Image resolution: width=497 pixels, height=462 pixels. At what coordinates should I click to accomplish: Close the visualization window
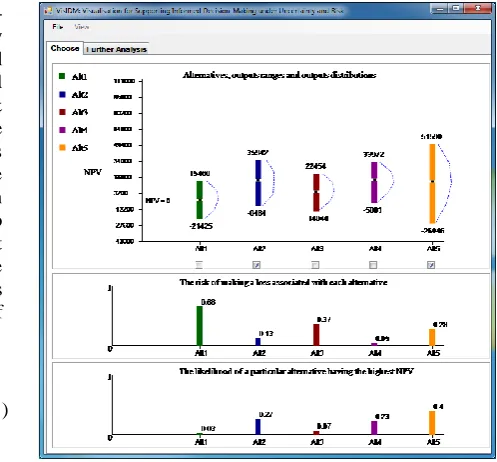[x=477, y=8]
